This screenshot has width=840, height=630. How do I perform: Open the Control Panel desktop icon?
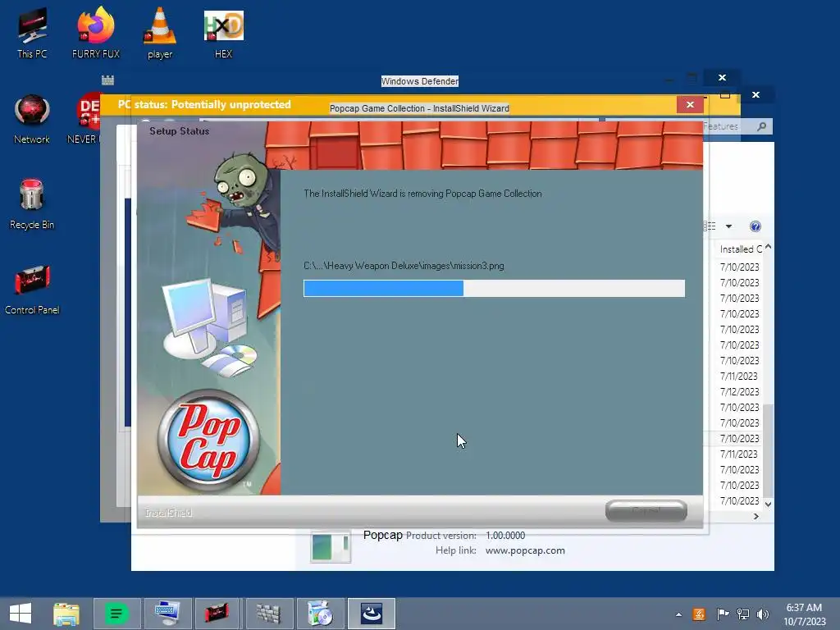[x=32, y=290]
